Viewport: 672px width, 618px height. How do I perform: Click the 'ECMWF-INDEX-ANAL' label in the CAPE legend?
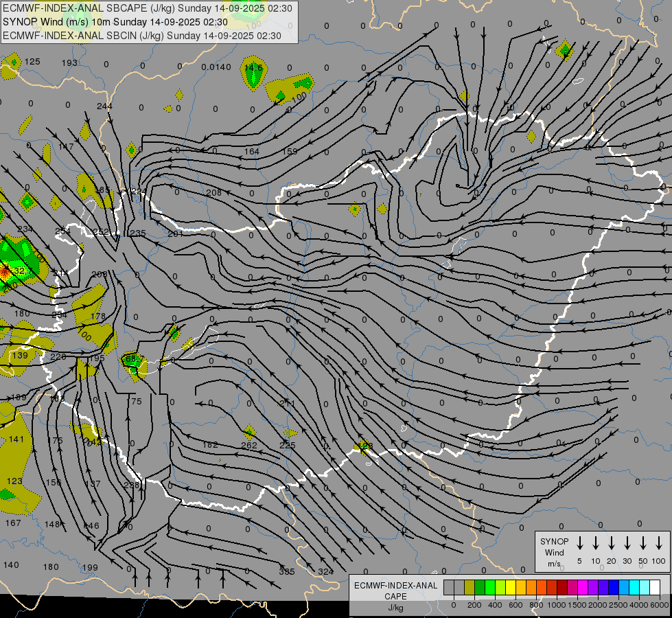[x=395, y=586]
